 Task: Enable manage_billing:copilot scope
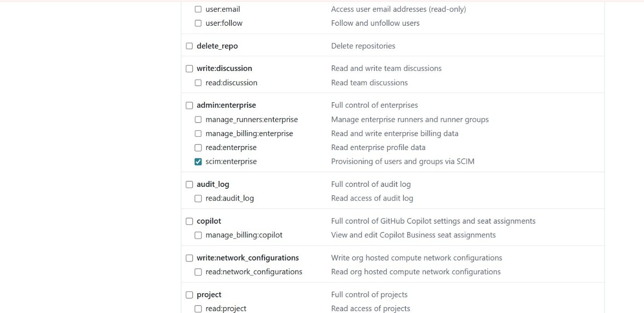point(198,235)
